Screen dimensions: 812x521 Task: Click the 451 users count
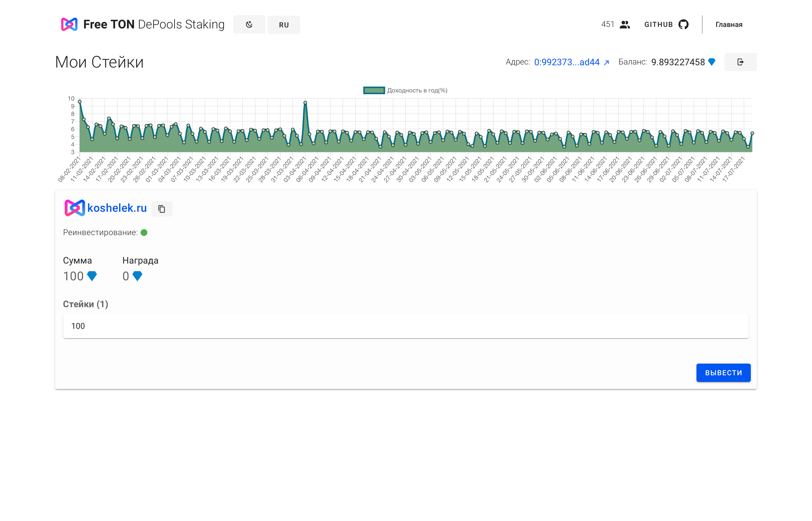[608, 24]
